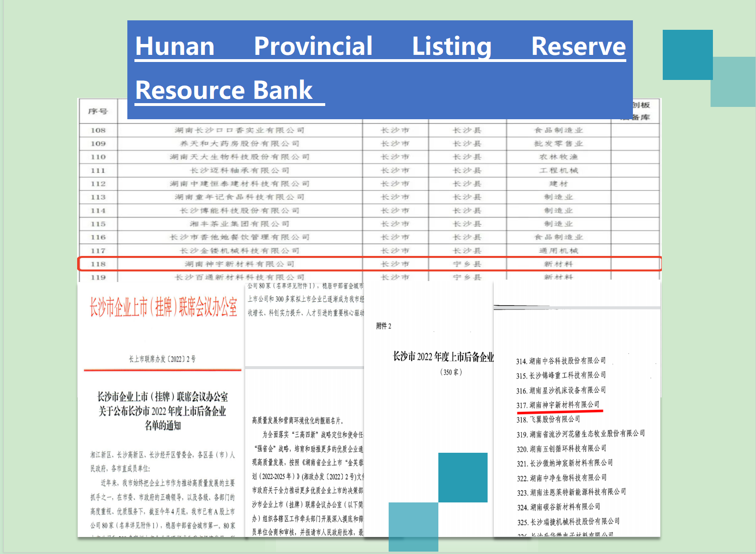
Task: Click the light teal square at bottom center
Action: pos(413,526)
